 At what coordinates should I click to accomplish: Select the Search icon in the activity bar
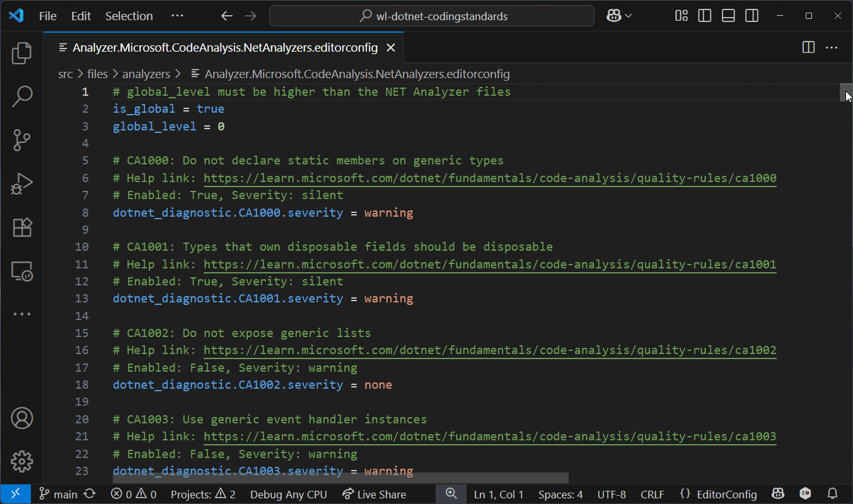[21, 96]
